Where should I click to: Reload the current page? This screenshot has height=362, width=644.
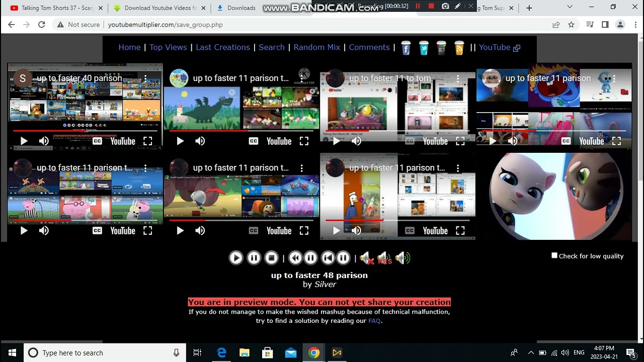[x=41, y=25]
